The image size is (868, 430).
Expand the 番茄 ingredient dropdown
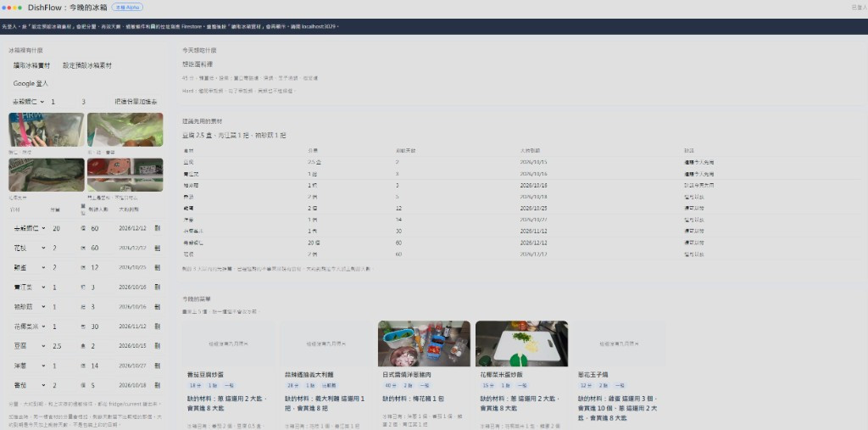coord(28,385)
